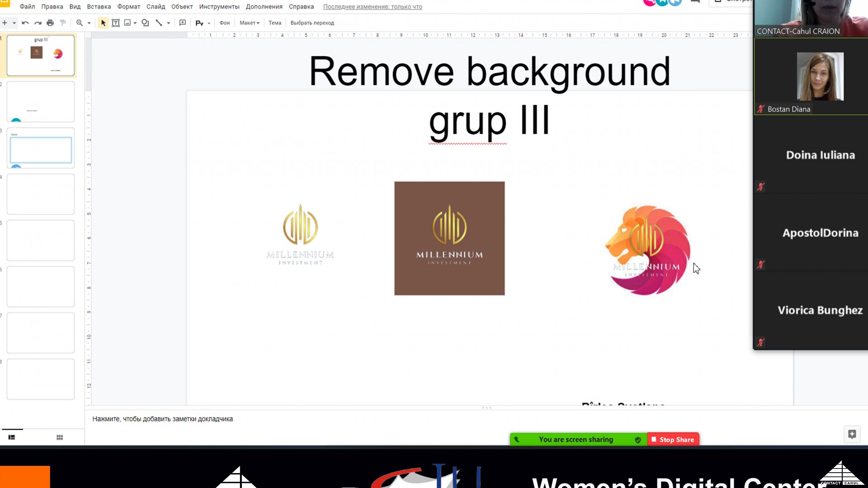Open the Формат menu
The image size is (868, 488).
point(128,6)
